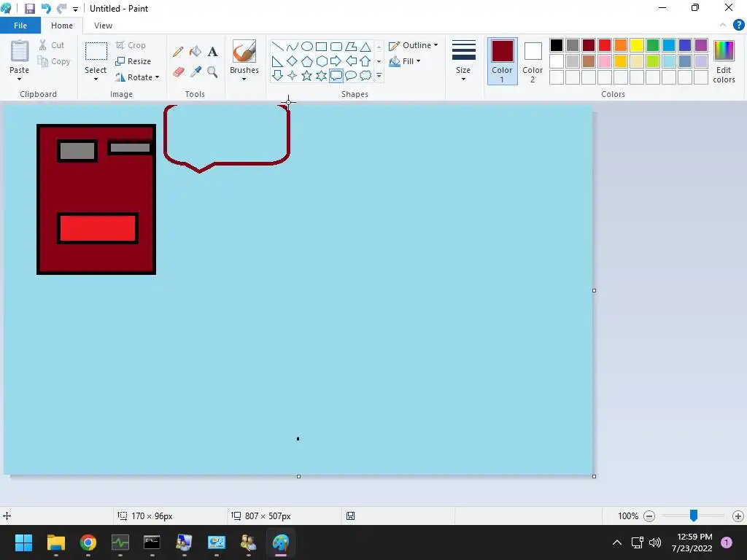Choose the Polygon shape
Image resolution: width=747 pixels, height=560 pixels.
(x=351, y=46)
